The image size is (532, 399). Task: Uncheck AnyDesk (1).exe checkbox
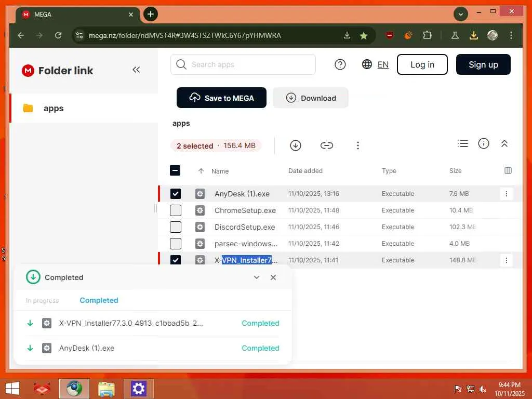click(x=176, y=194)
